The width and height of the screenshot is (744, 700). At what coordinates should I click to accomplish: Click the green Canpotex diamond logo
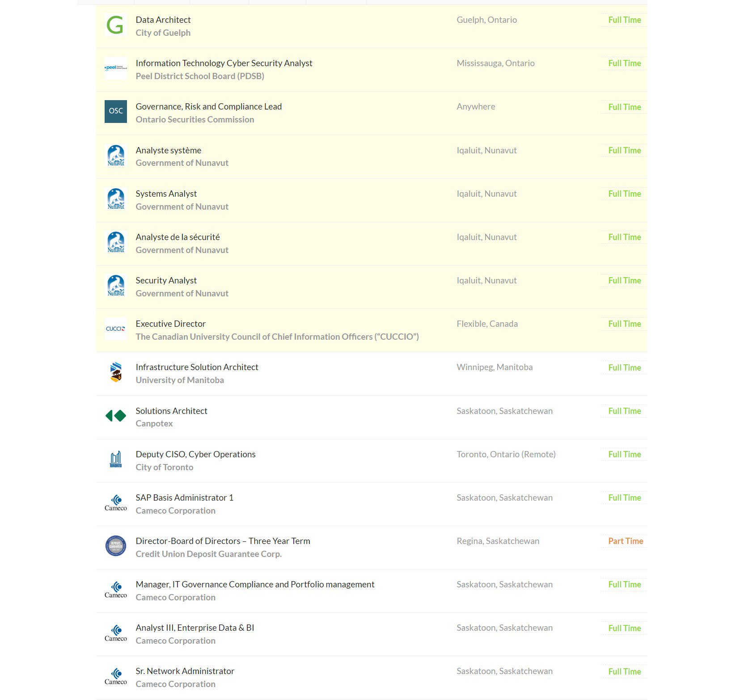tap(115, 416)
